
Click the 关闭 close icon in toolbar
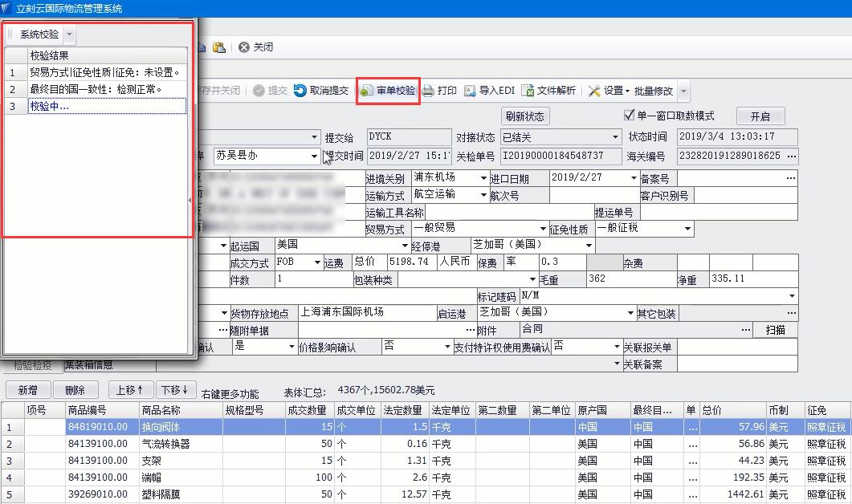point(244,47)
